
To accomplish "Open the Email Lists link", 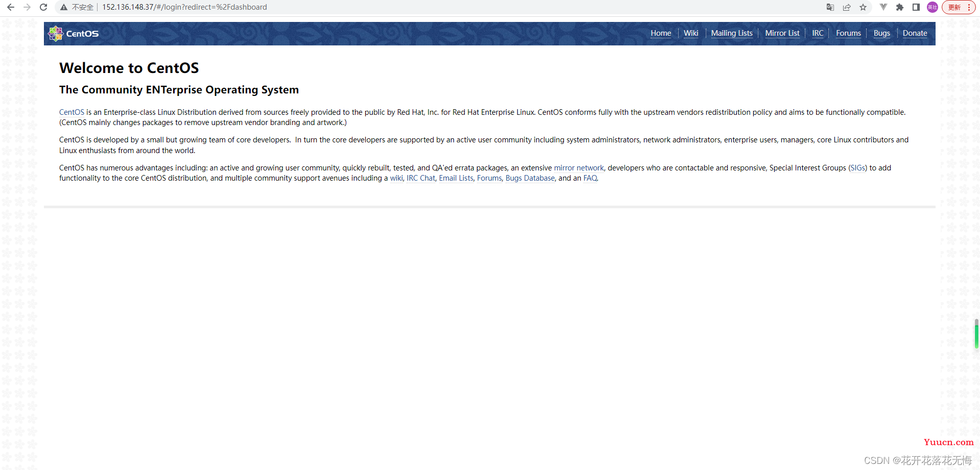I will click(456, 178).
